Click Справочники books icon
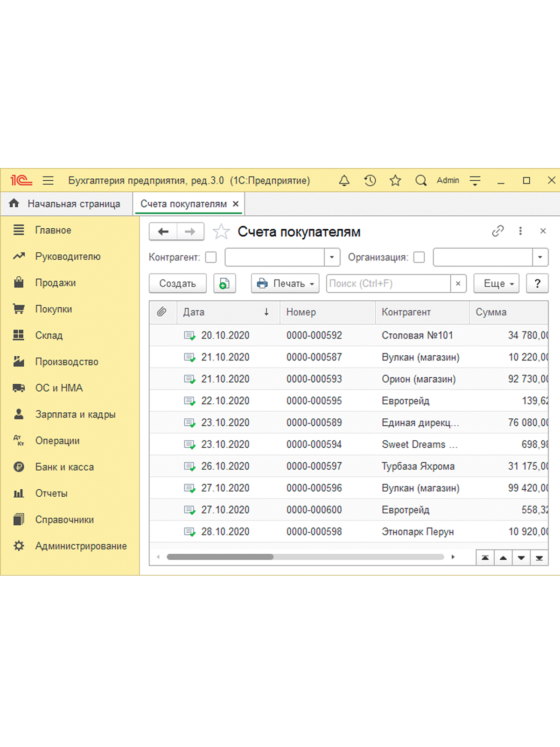Image resolution: width=560 pixels, height=747 pixels. [19, 519]
